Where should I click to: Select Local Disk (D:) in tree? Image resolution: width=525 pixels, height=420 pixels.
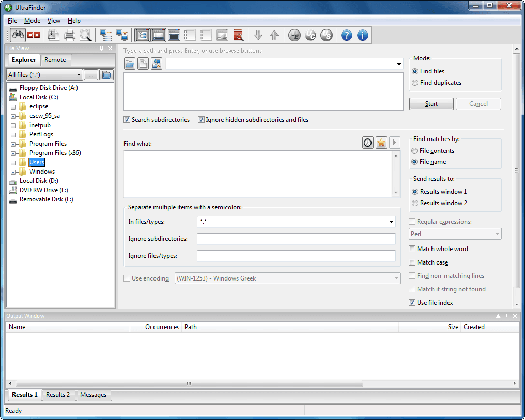39,181
